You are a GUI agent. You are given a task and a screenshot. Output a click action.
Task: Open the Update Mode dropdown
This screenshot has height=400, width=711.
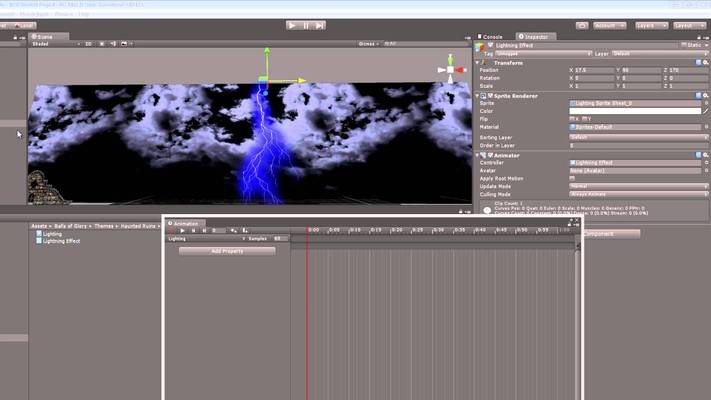coord(639,186)
